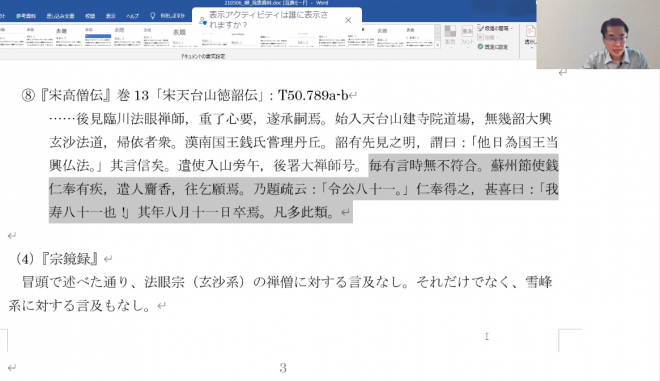Read the 表示アクティビティは誰に表示されますか message
Viewport: 660px width, 381px height.
[x=269, y=20]
